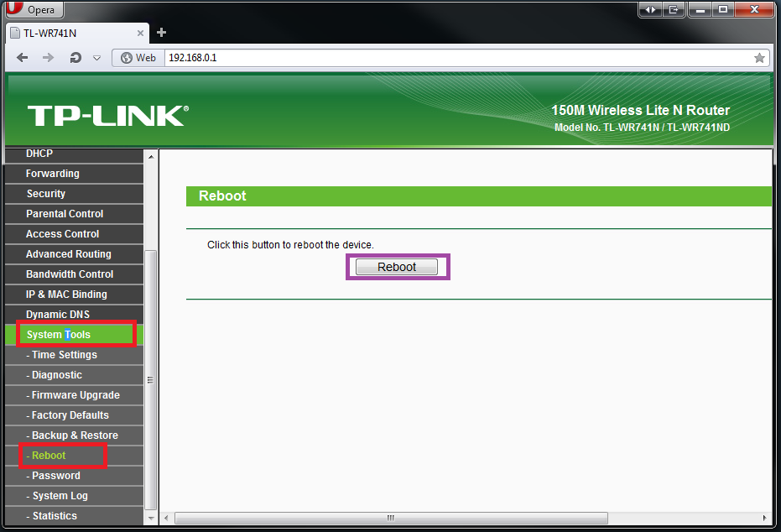Go to System Log submenu

74,496
